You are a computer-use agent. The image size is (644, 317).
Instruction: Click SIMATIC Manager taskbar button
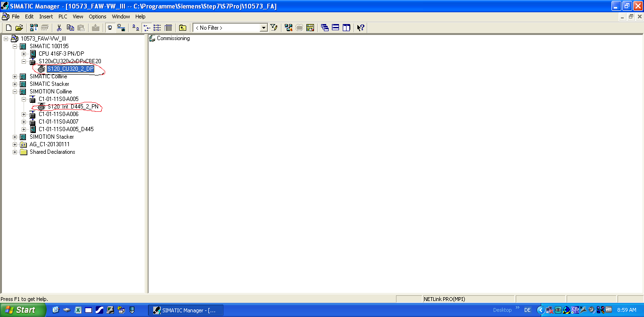186,310
